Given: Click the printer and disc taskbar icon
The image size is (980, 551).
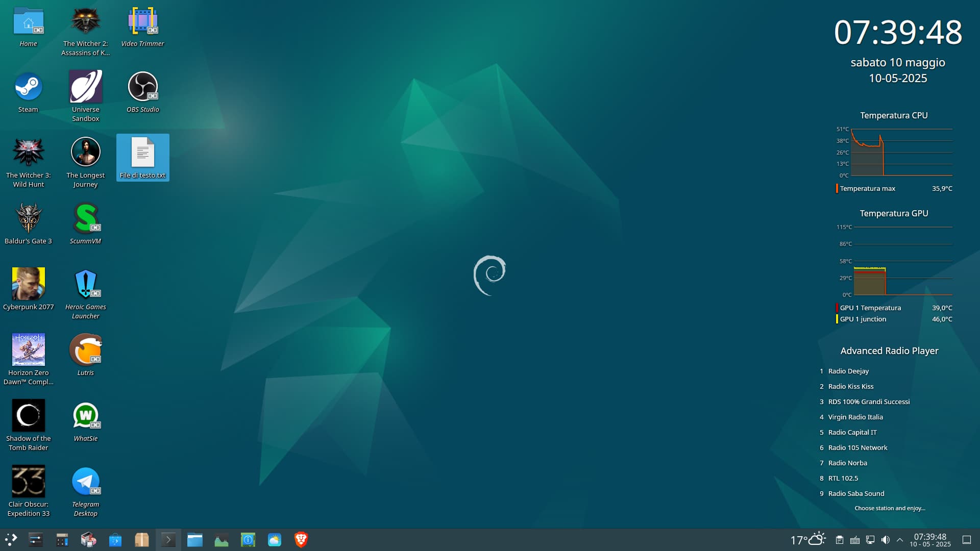Looking at the screenshot, I should click(89, 540).
